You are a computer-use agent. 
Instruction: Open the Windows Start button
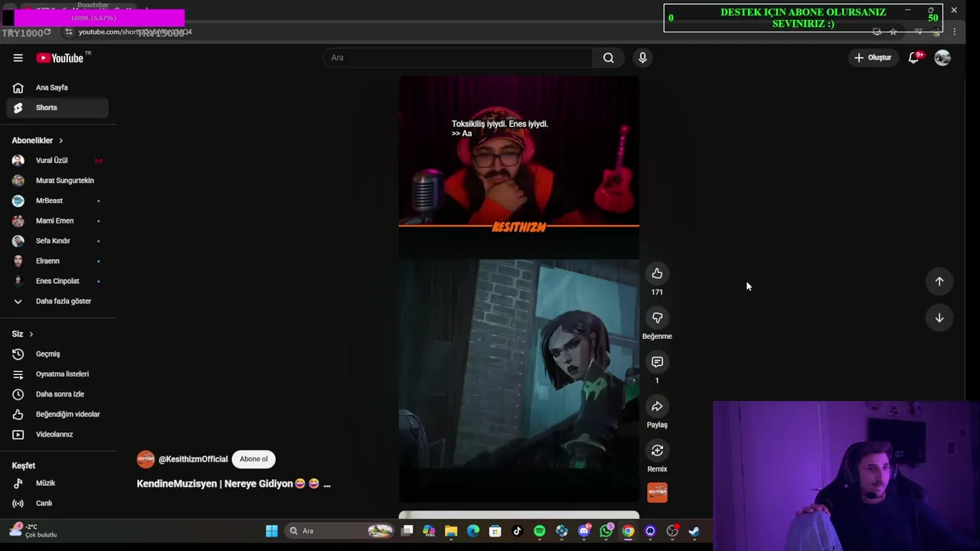272,531
